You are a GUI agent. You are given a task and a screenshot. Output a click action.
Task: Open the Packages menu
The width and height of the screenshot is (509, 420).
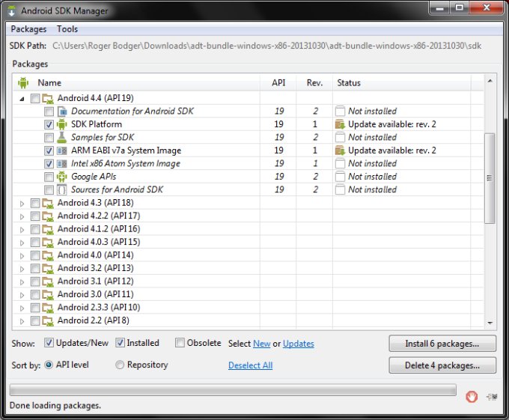pyautogui.click(x=28, y=29)
